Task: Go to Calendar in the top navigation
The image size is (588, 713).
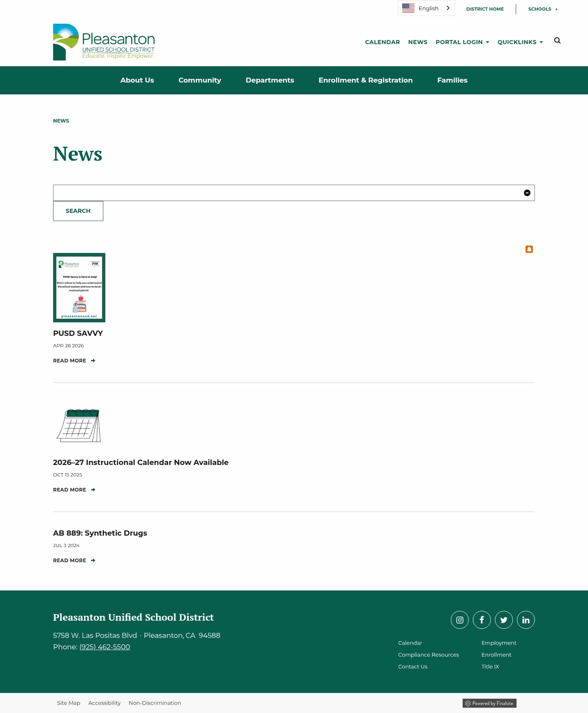Action: click(382, 42)
